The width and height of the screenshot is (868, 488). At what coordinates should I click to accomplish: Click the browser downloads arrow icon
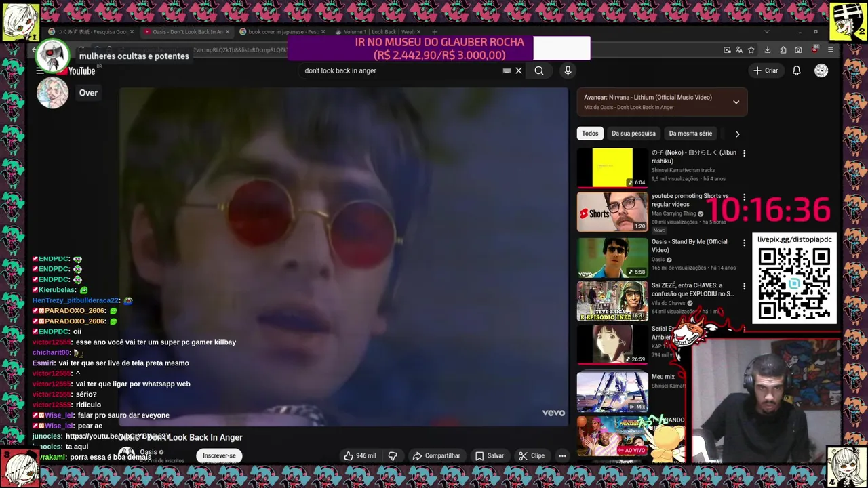(768, 49)
